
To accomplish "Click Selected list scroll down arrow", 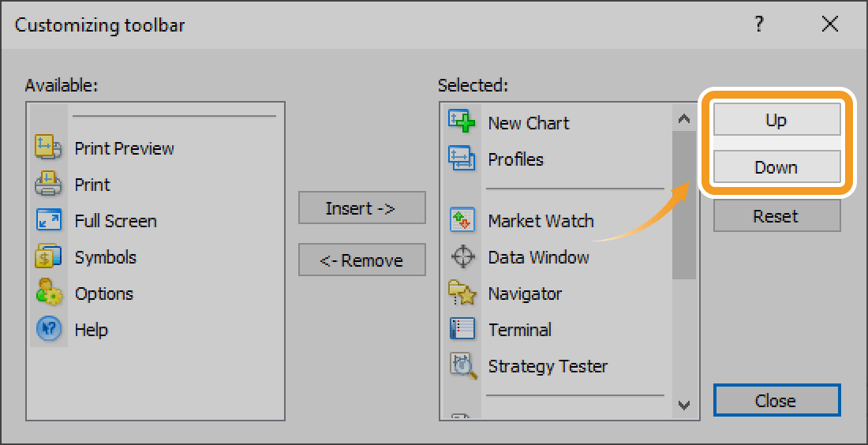I will (x=684, y=405).
